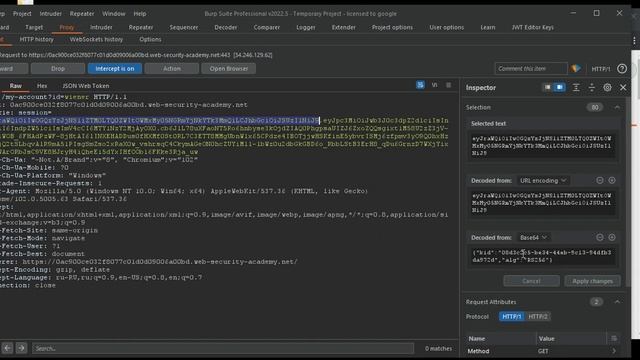
Task: Expand the Method GET row chevron
Action: [613, 351]
